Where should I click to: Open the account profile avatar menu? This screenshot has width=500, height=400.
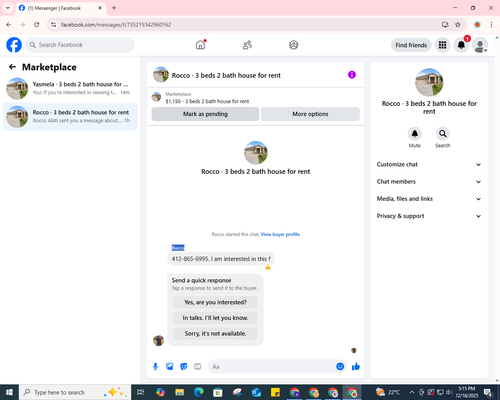(480, 45)
